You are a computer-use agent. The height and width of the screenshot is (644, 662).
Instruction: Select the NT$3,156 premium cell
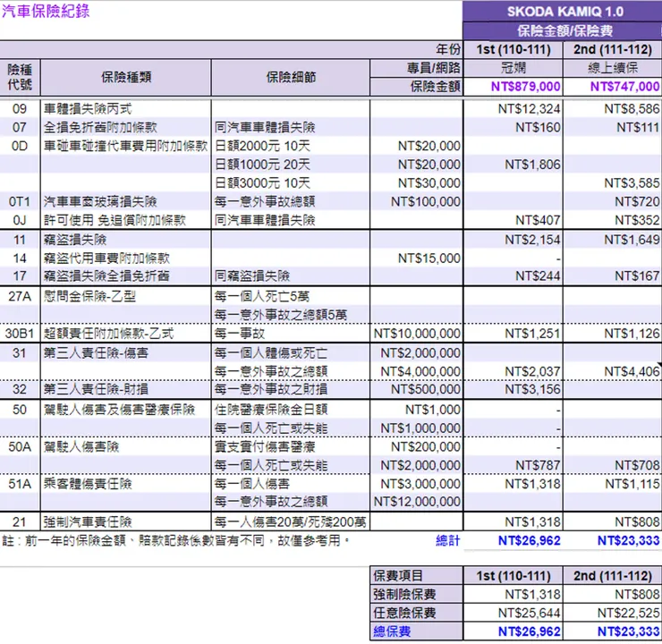513,389
